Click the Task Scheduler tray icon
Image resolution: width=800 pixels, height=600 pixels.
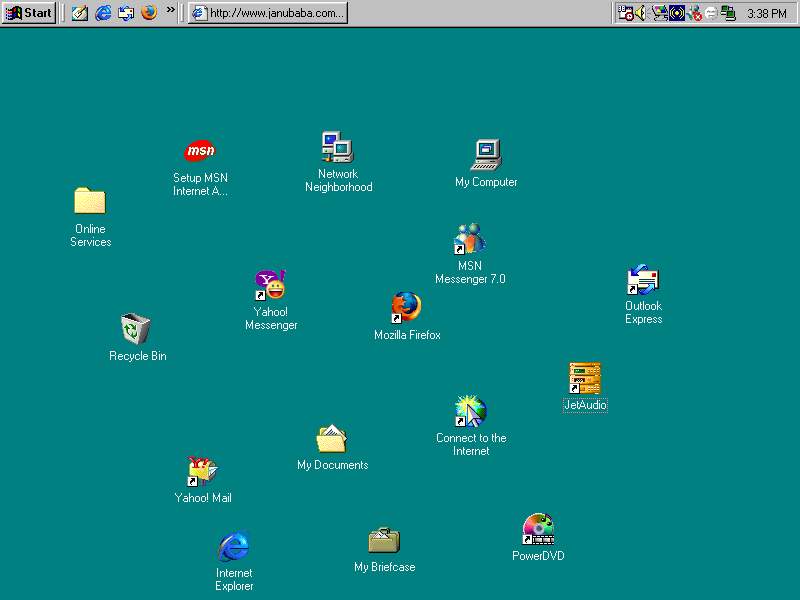pos(626,13)
